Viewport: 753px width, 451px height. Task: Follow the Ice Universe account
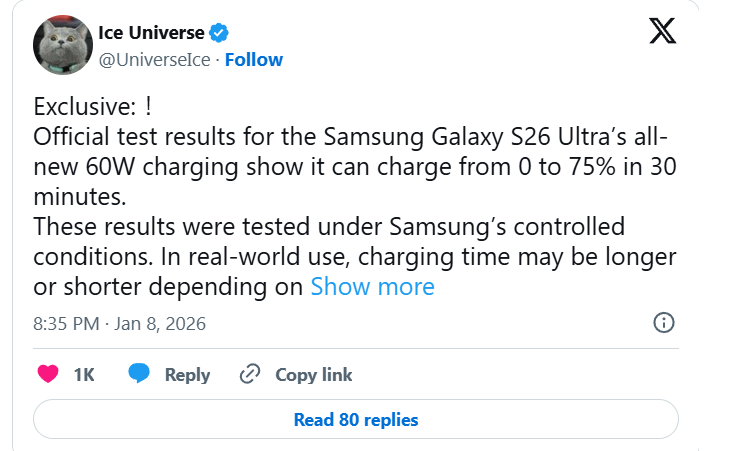pyautogui.click(x=254, y=60)
